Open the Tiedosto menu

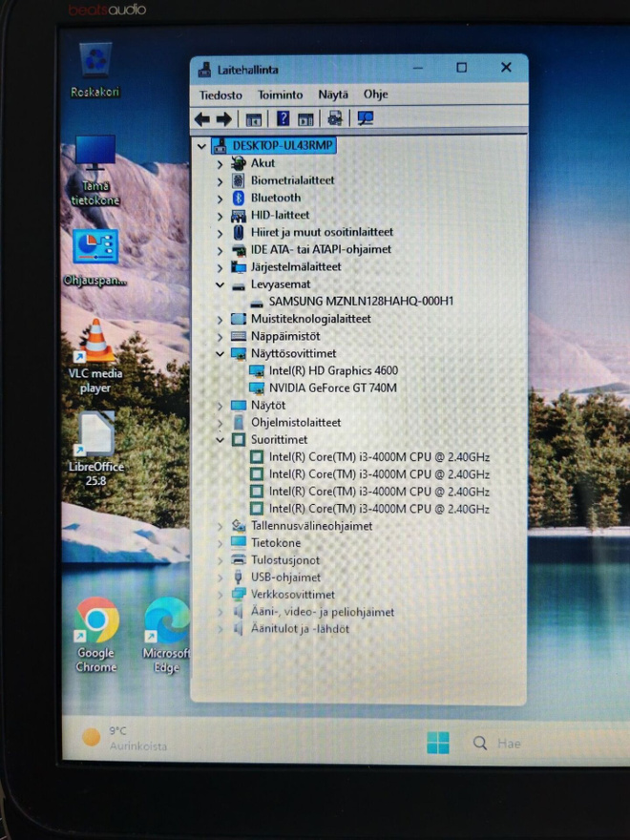[x=220, y=95]
